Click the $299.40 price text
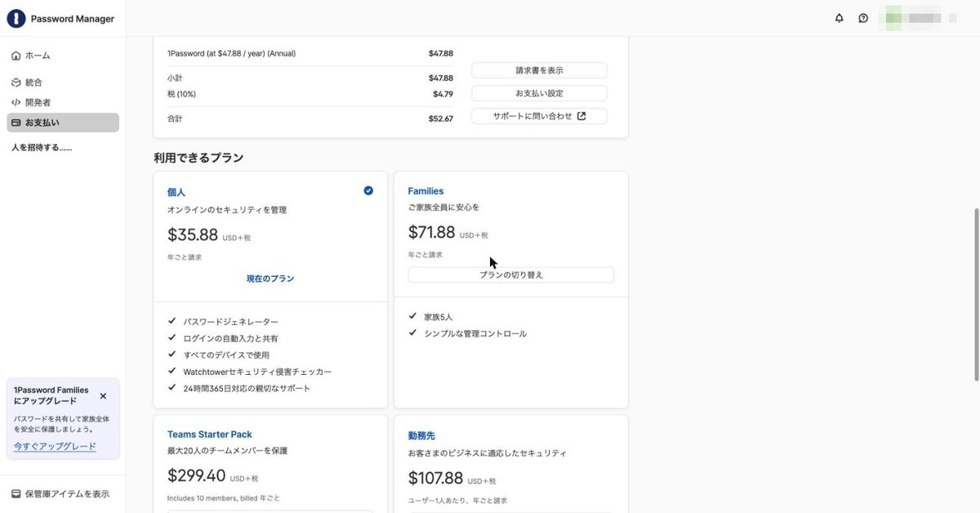 click(x=196, y=475)
